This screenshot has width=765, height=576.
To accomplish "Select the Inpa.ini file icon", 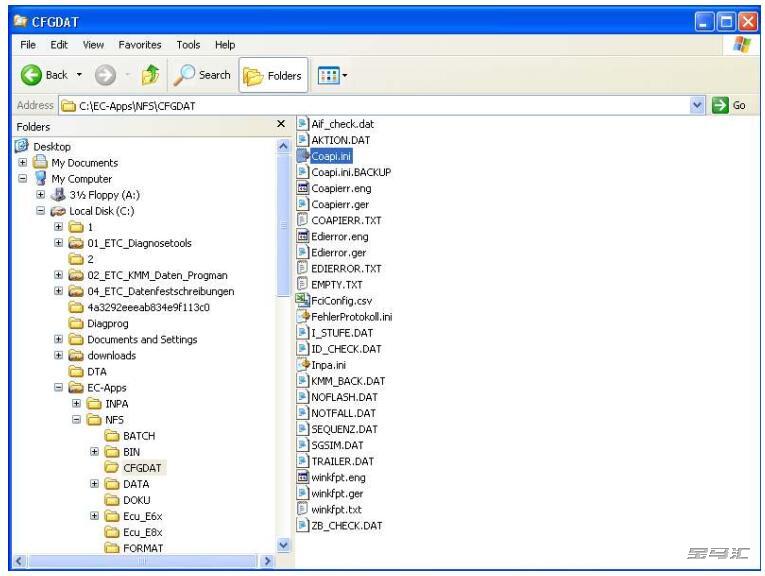I will coord(303,365).
